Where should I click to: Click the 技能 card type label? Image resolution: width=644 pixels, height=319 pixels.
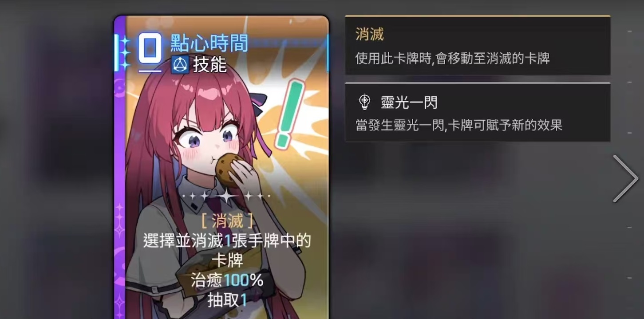click(209, 65)
